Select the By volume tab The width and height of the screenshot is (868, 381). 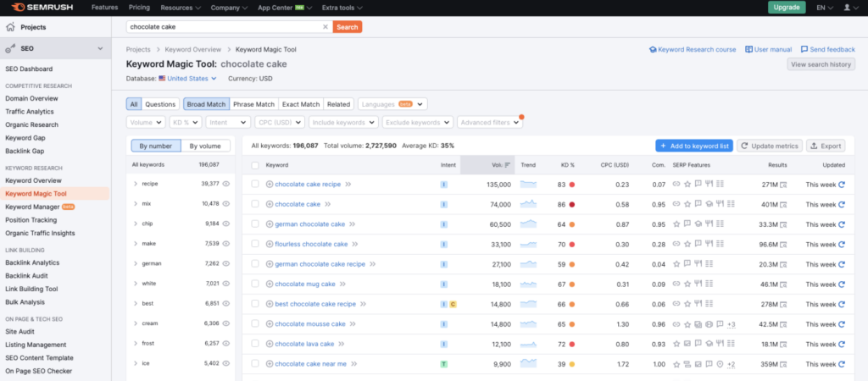[x=205, y=146]
